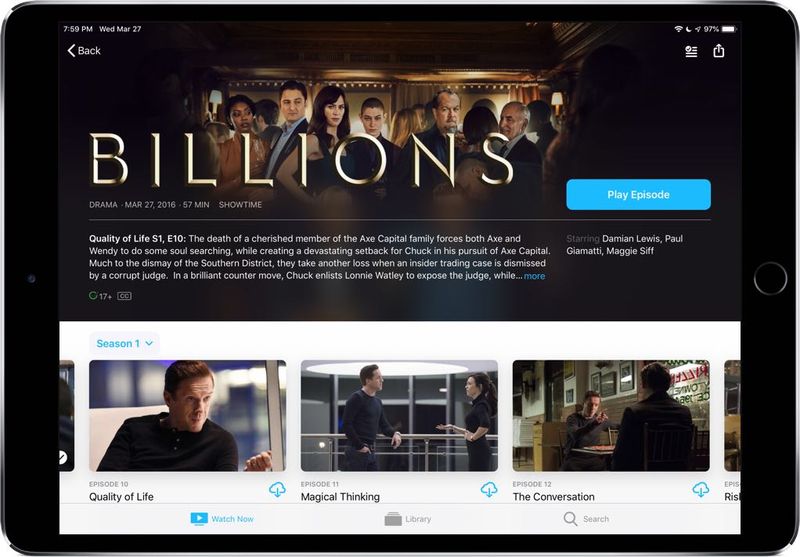Tap the closed captions CC badge
The height and width of the screenshot is (557, 800).
124,296
